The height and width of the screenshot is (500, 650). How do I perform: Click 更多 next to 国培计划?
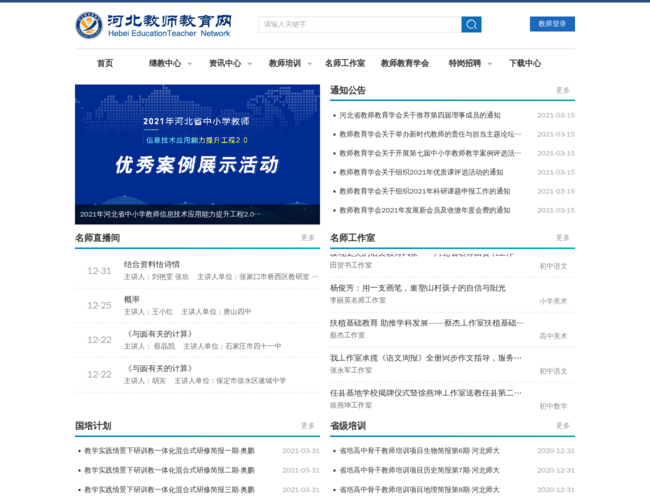click(308, 426)
